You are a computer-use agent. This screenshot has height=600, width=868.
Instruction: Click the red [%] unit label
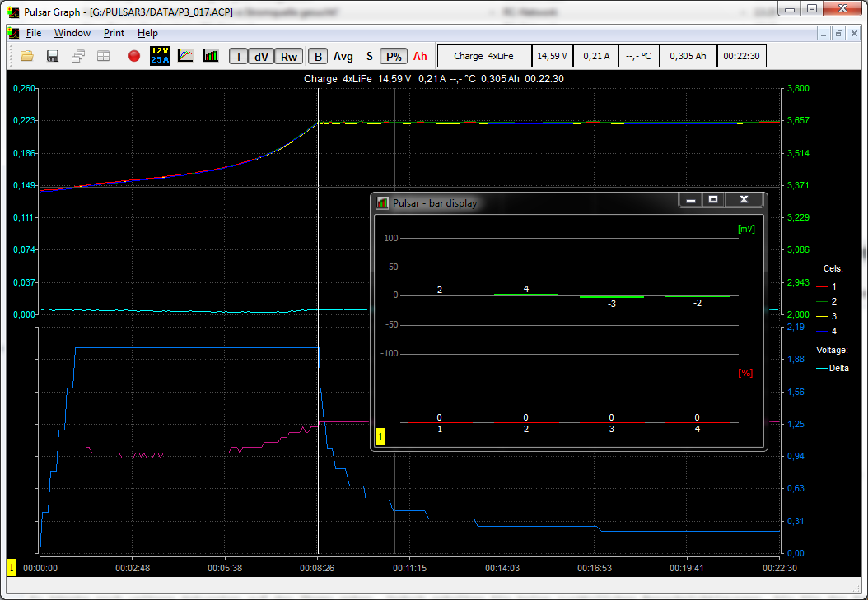[x=745, y=374]
